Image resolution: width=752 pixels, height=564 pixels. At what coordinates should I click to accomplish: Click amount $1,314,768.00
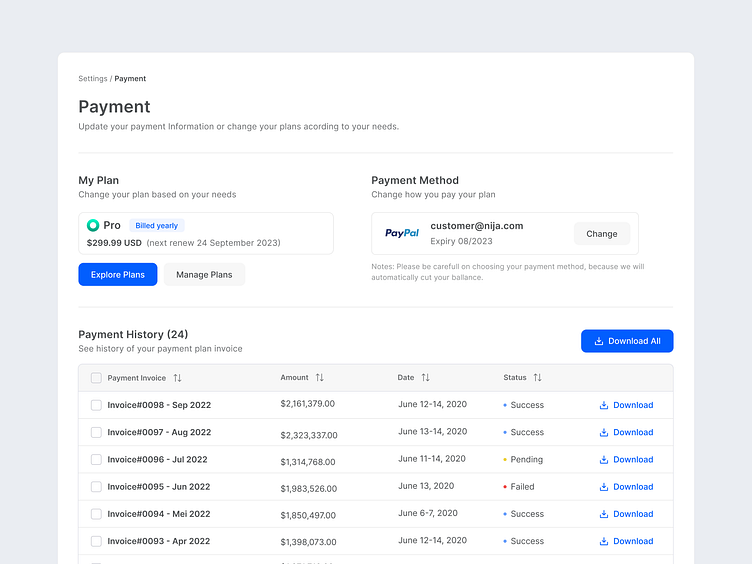[308, 462]
